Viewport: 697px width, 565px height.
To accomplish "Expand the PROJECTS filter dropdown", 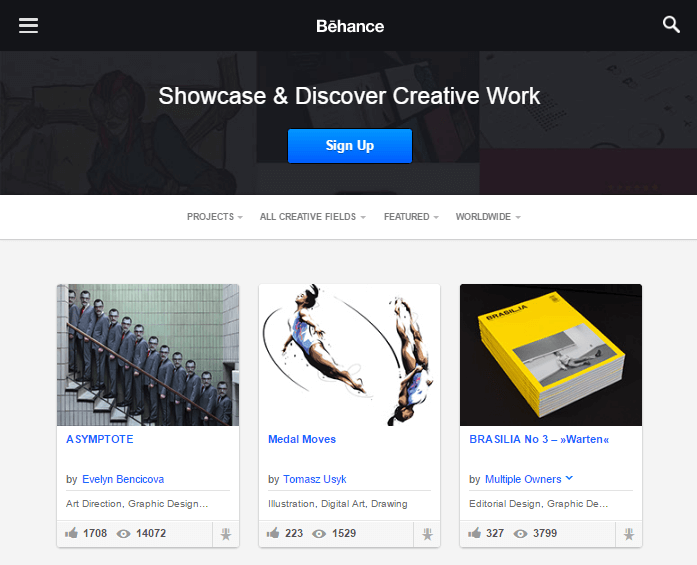I will point(215,216).
